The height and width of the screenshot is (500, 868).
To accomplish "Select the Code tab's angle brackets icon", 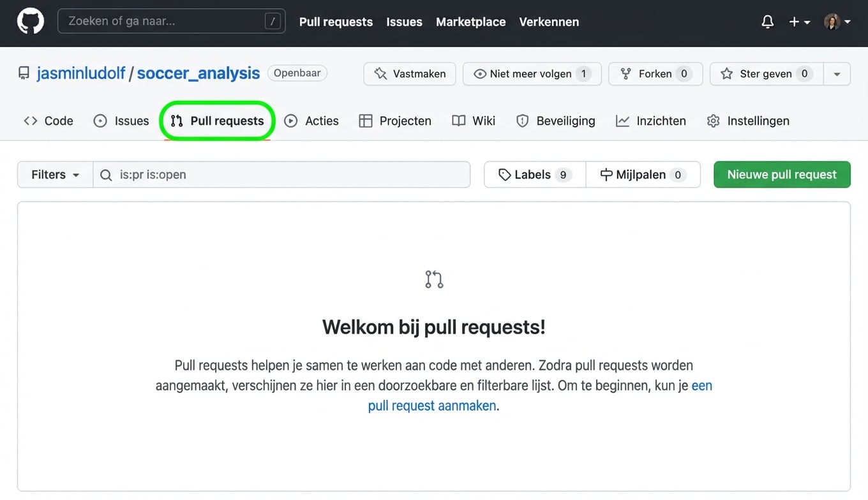I will tap(30, 121).
